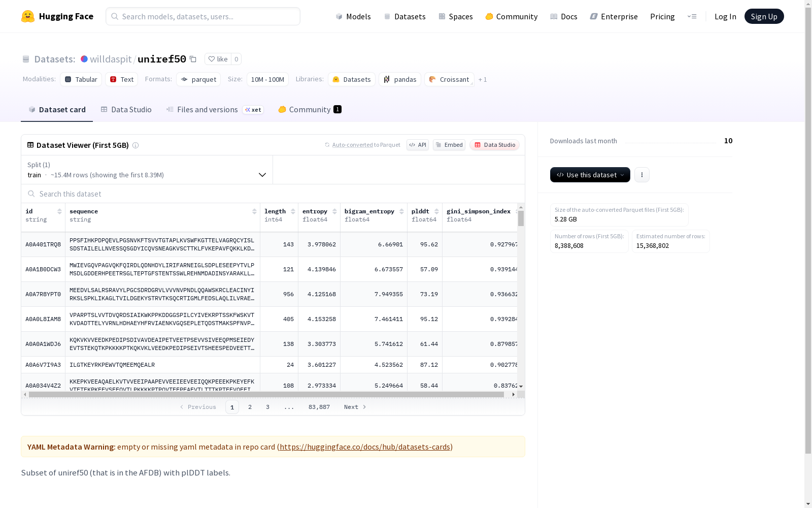Open the Data Studio viewer button
Screen dimensions: 812x508
494,145
